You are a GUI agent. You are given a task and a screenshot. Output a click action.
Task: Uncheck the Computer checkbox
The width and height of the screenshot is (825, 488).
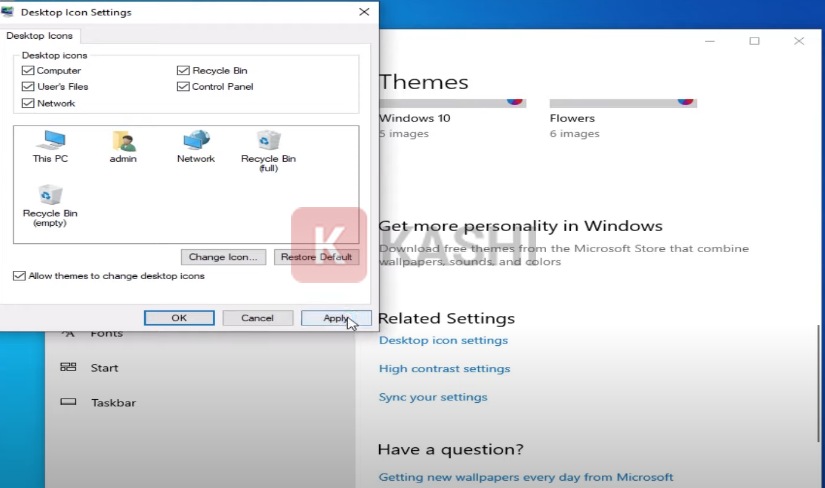click(x=28, y=71)
